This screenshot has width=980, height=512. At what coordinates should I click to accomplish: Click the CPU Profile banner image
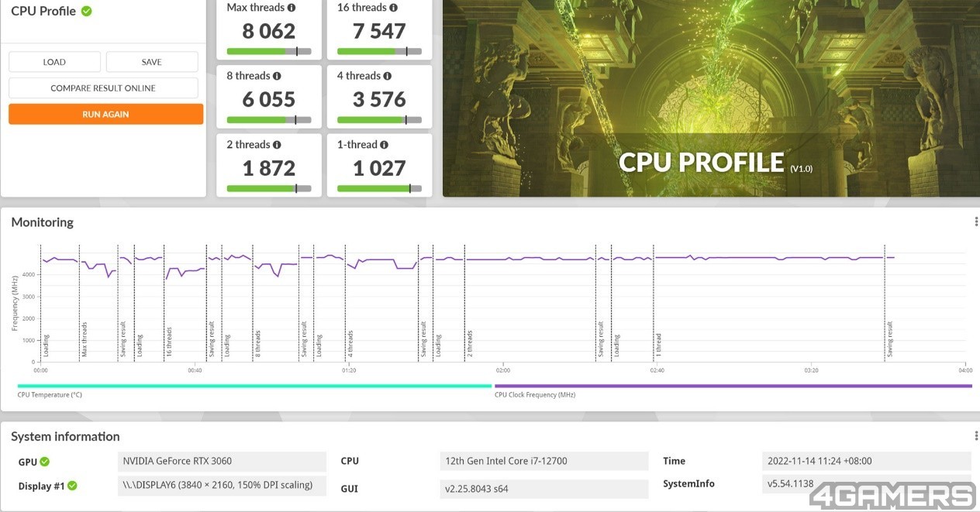coord(711,98)
